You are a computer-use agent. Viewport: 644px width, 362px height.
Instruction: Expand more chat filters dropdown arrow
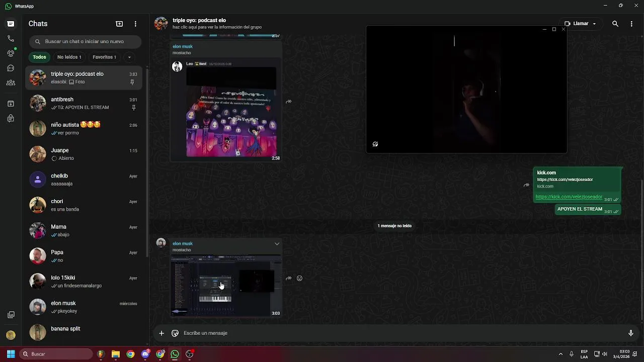coord(129,57)
